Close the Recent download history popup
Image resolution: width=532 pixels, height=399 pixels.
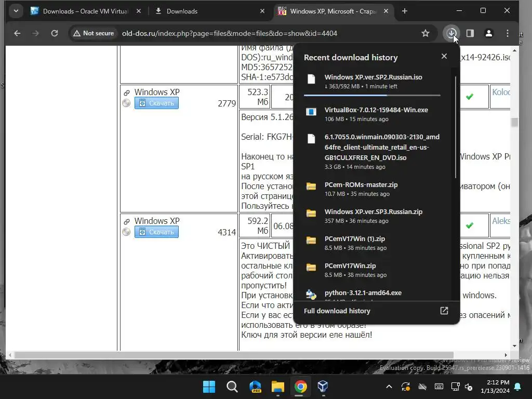click(x=444, y=56)
